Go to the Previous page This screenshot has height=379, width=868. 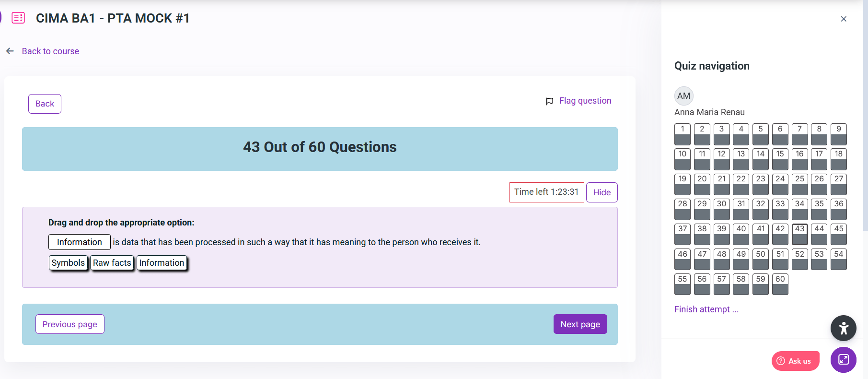coord(70,324)
